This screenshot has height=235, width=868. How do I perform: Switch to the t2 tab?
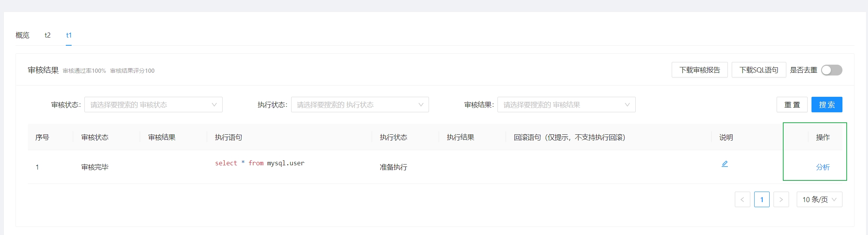point(48,35)
